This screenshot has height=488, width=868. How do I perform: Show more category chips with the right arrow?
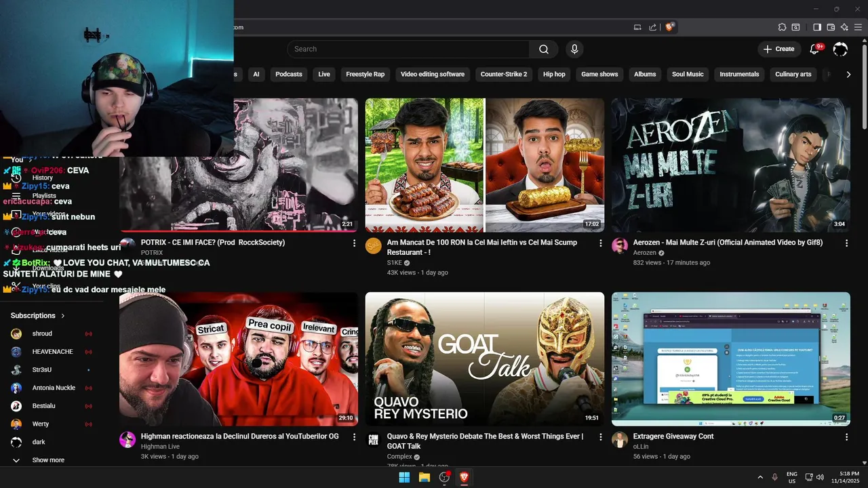pyautogui.click(x=848, y=75)
